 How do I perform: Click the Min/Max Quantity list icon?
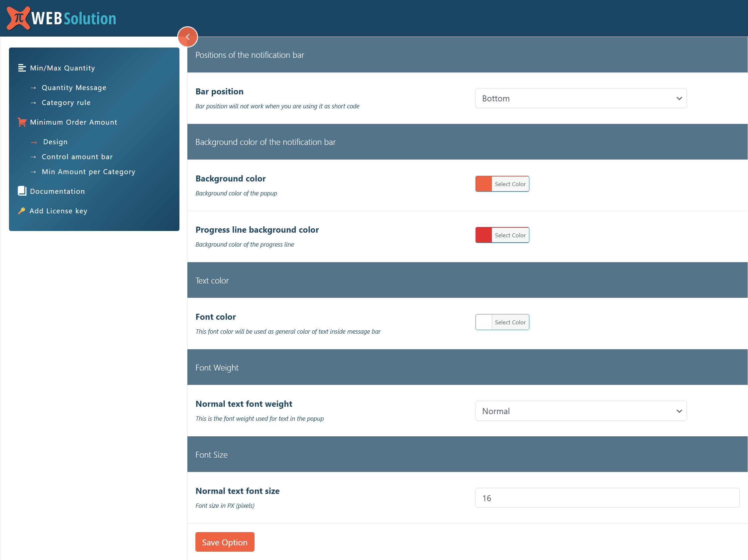tap(22, 68)
